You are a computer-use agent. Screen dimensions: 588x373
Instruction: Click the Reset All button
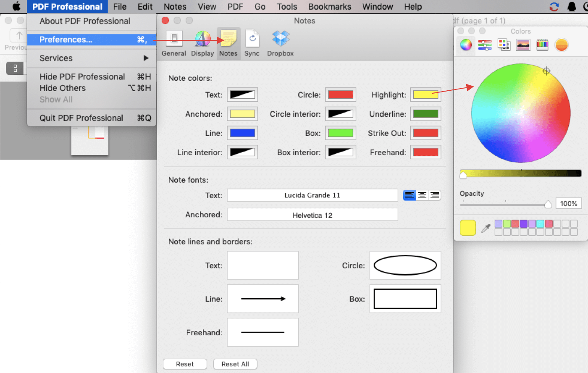point(235,364)
